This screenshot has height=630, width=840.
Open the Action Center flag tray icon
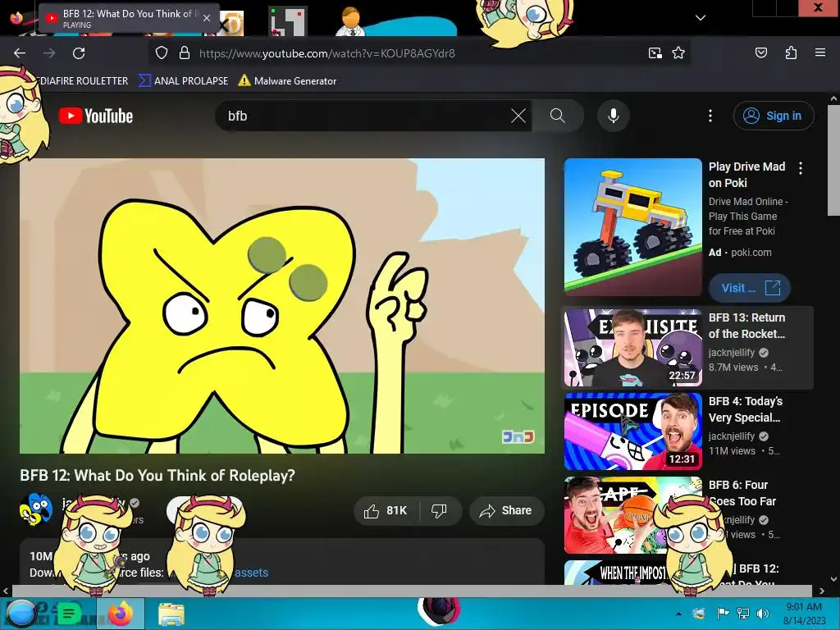click(723, 614)
